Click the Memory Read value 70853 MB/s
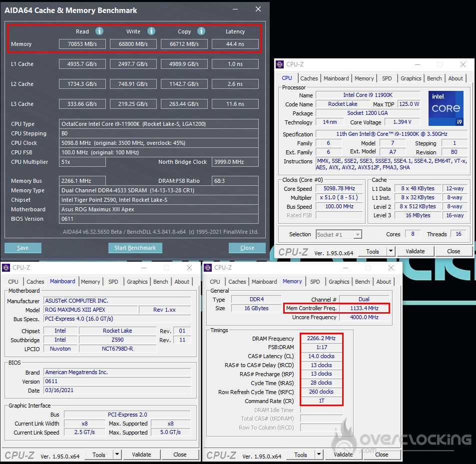476x464 pixels. tap(82, 44)
